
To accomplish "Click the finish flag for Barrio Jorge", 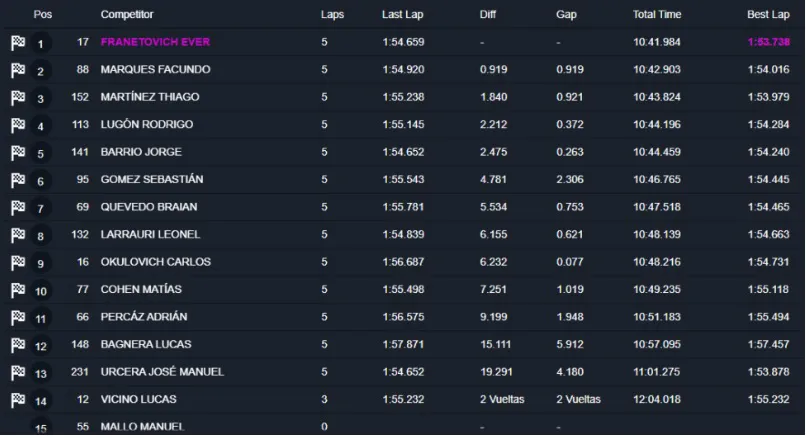I will click(17, 153).
